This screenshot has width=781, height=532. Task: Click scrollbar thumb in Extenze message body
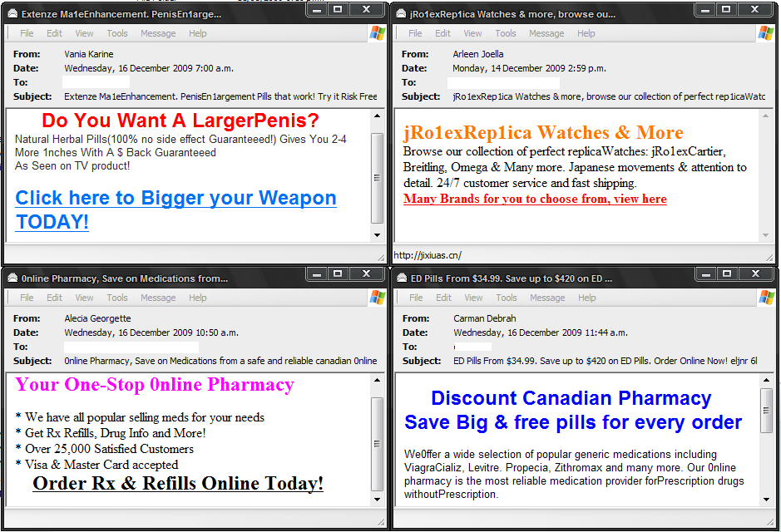[377, 178]
